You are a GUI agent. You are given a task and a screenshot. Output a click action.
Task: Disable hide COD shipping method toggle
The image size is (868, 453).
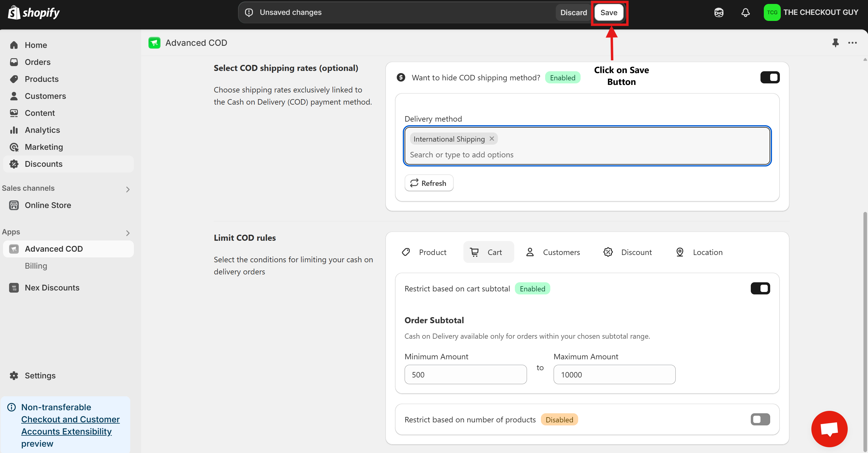click(x=770, y=78)
